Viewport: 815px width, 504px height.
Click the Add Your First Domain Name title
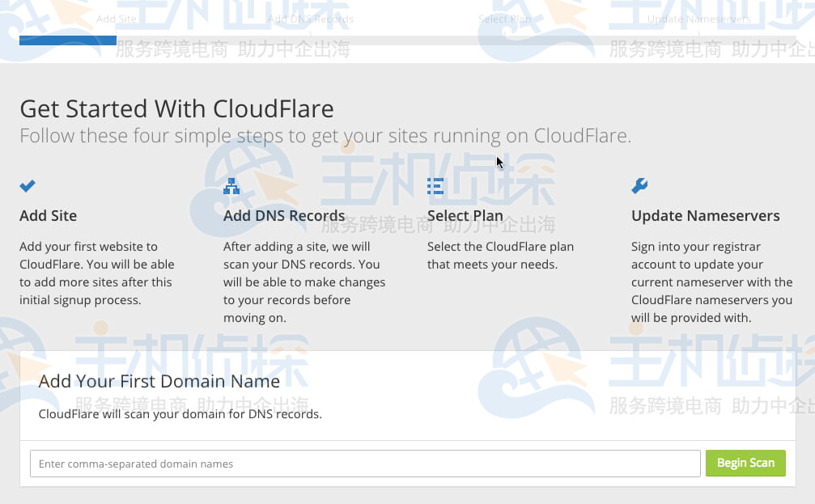(159, 381)
